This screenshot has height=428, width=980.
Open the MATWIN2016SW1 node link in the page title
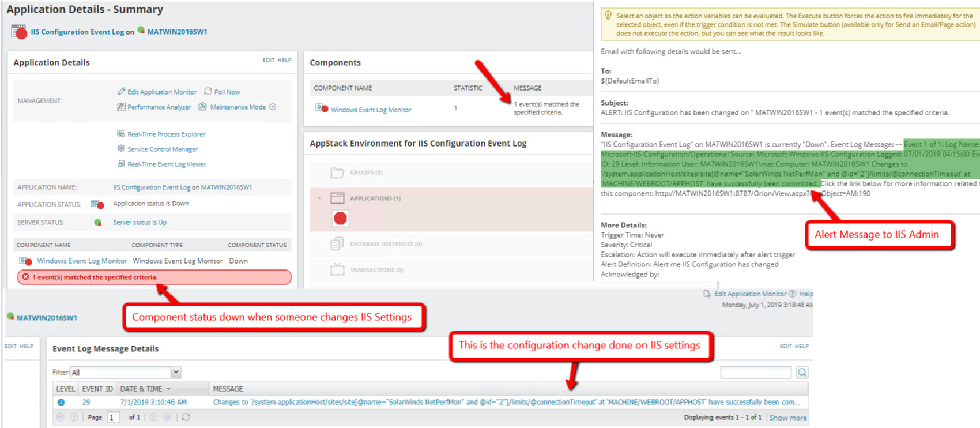tap(177, 32)
